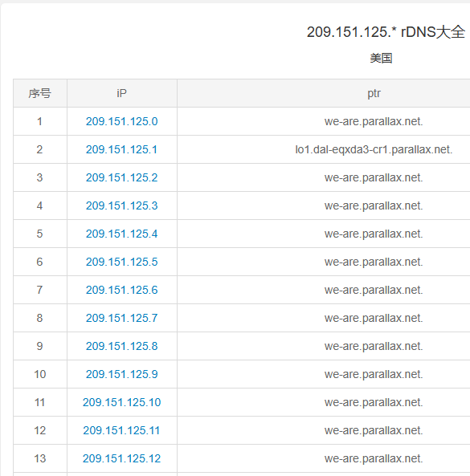
Task: Click sequence number 10 cell
Action: 40,374
